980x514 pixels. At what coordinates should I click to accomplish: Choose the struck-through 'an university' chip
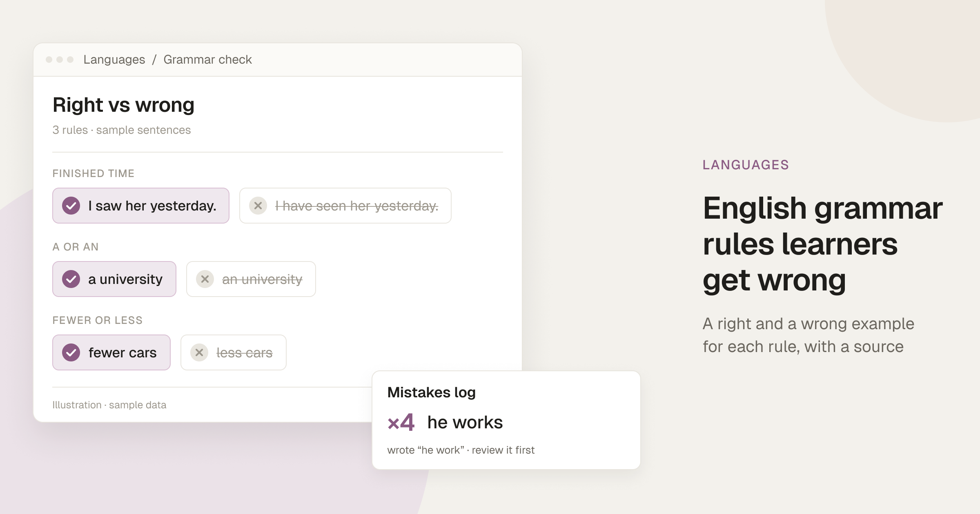pyautogui.click(x=251, y=279)
